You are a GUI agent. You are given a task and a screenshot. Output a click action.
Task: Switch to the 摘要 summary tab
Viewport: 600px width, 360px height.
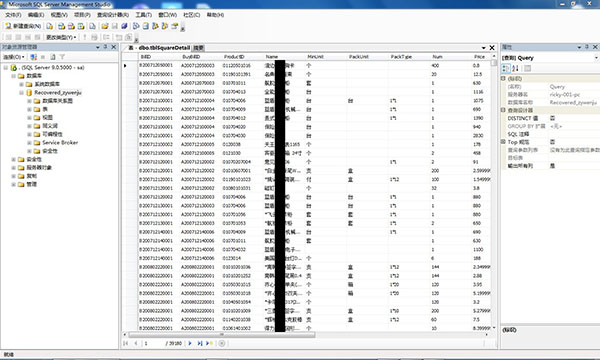pos(198,48)
